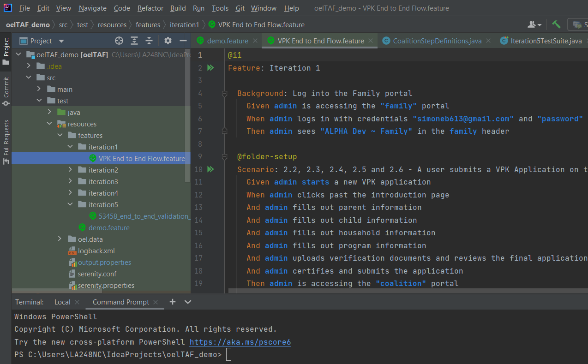Click the Collapse All icon in Project panel
Image resolution: width=588 pixels, height=364 pixels.
point(149,41)
